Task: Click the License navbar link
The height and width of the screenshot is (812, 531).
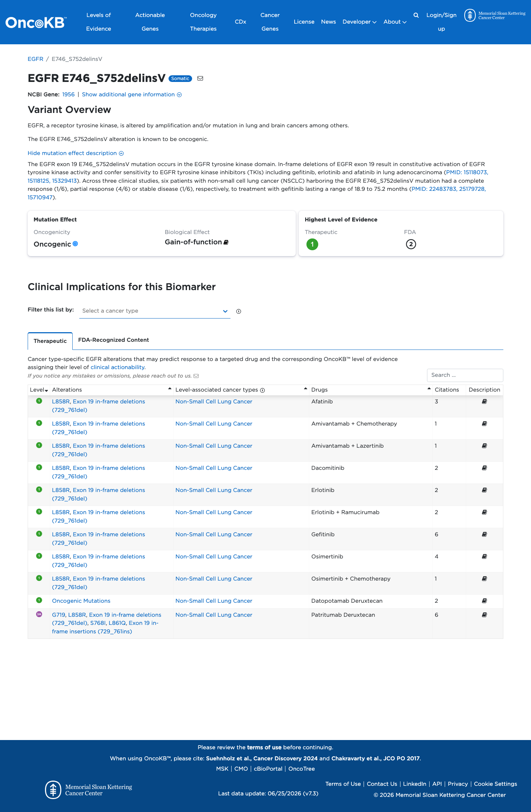Action: [x=304, y=22]
